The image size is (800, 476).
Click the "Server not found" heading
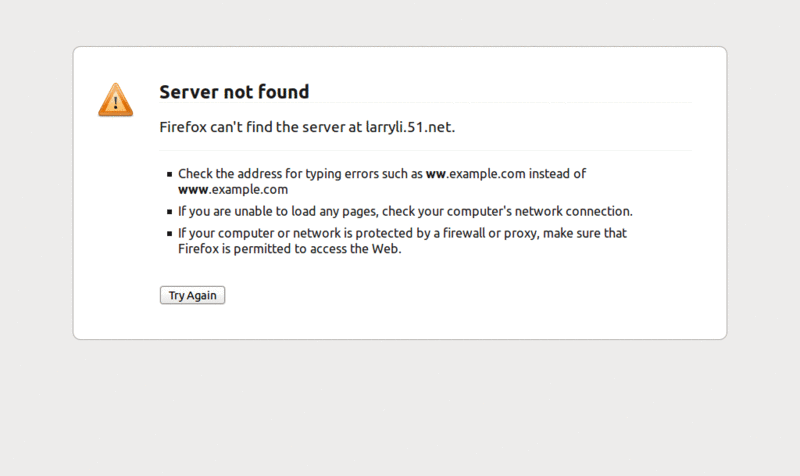234,92
